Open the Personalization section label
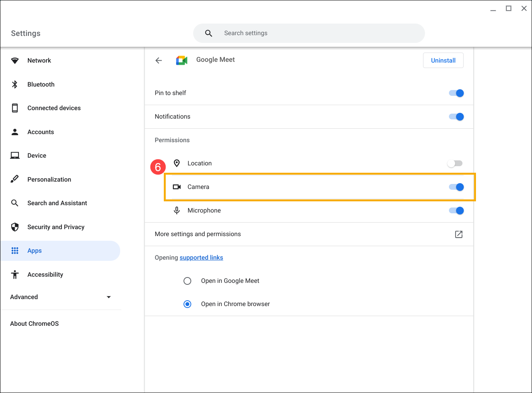The height and width of the screenshot is (393, 532). [49, 179]
